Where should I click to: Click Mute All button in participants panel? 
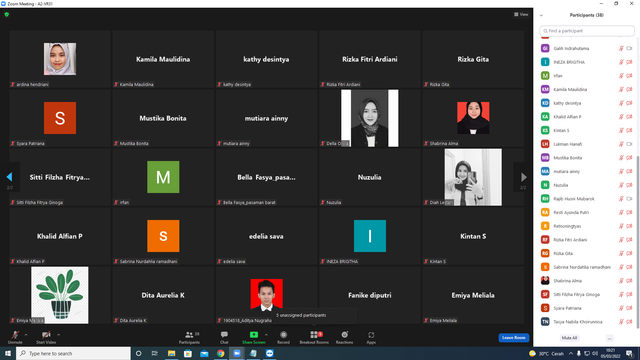pos(569,338)
